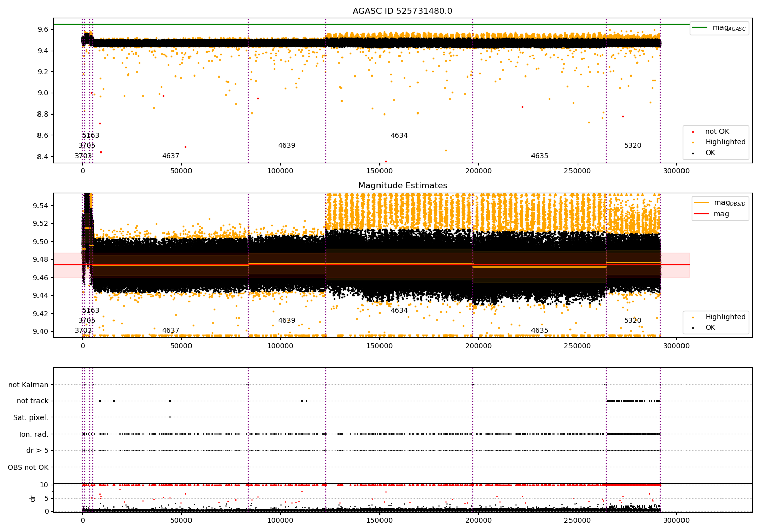Click the 9.52 y-axis tick label

pyautogui.click(x=41, y=223)
